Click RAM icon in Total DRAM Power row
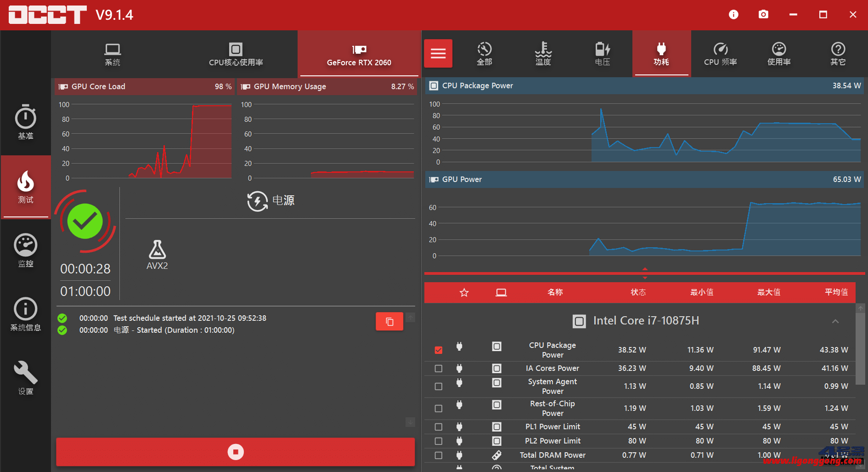Screen dimensions: 868x472 click(x=496, y=455)
